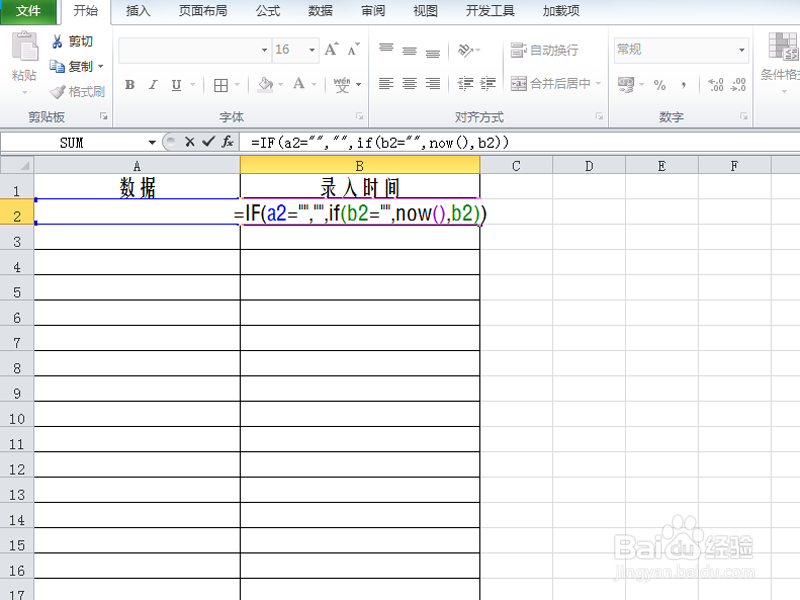Open cell borders icon

pos(221,85)
